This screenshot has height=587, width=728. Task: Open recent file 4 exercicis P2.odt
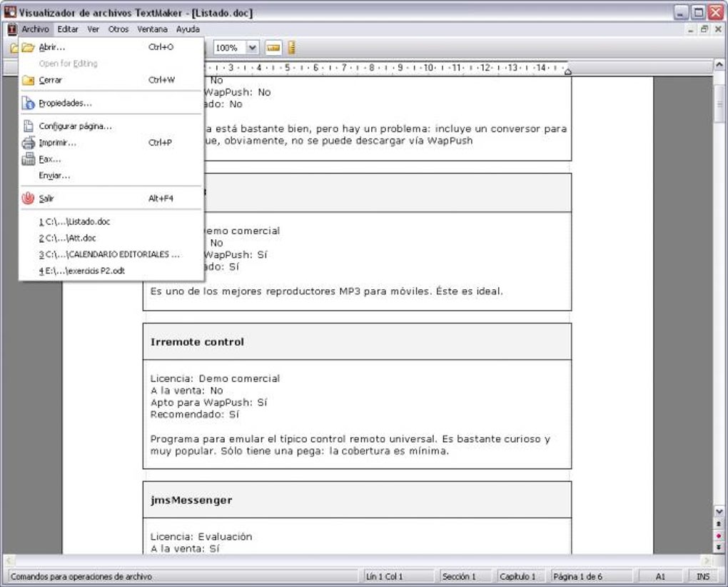(111, 271)
